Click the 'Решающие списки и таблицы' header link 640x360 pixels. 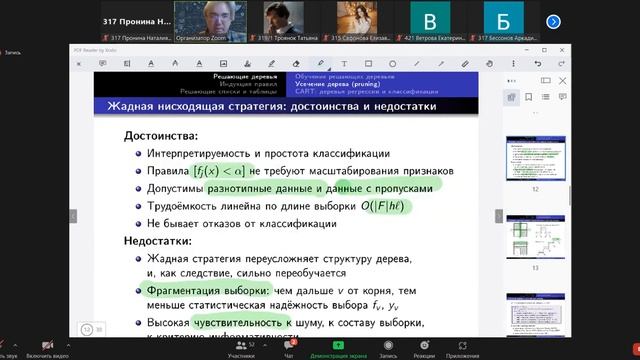(x=229, y=92)
